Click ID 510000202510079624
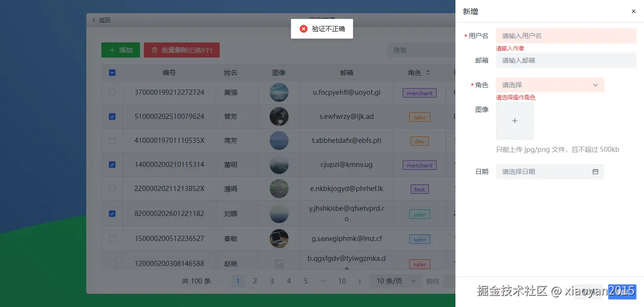Screen dimensions: 644x307 coord(169,116)
